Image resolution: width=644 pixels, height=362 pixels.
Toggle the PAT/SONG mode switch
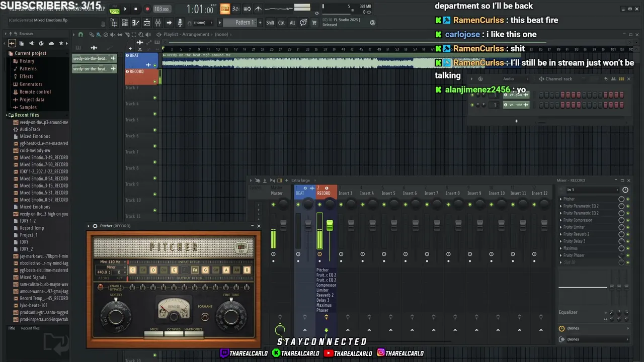pyautogui.click(x=115, y=10)
